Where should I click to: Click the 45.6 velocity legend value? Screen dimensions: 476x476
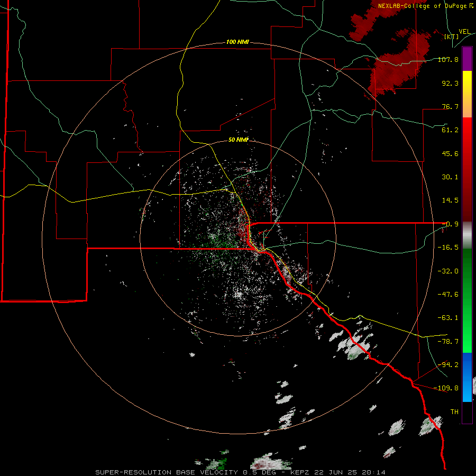(x=450, y=153)
